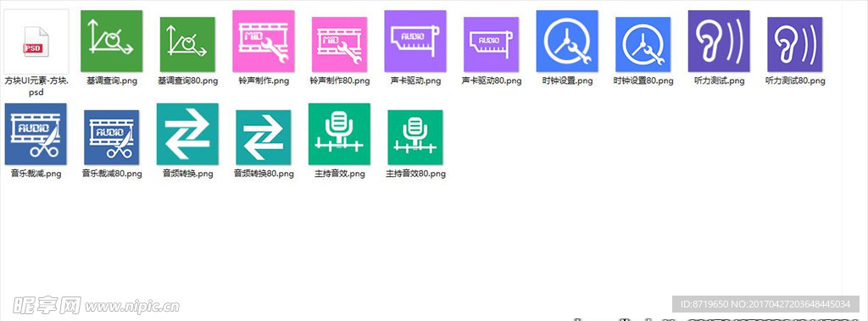Click the file name 基调查询80.png
Viewport: 868px width, 321px height.
[187, 80]
